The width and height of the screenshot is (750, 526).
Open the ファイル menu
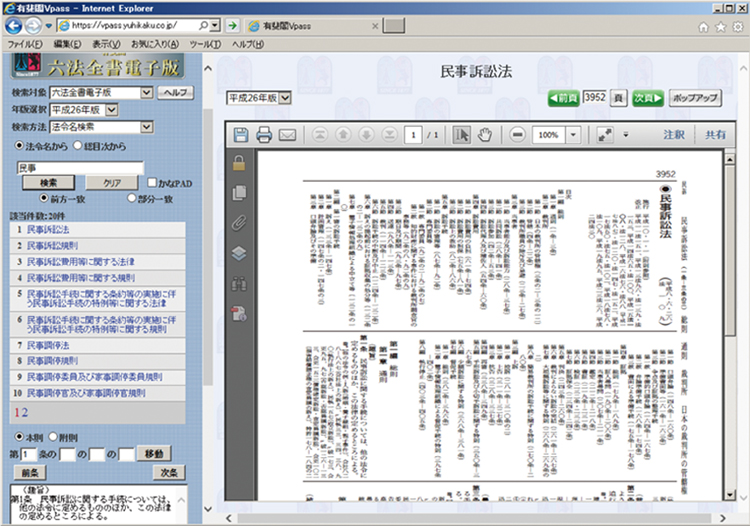25,44
